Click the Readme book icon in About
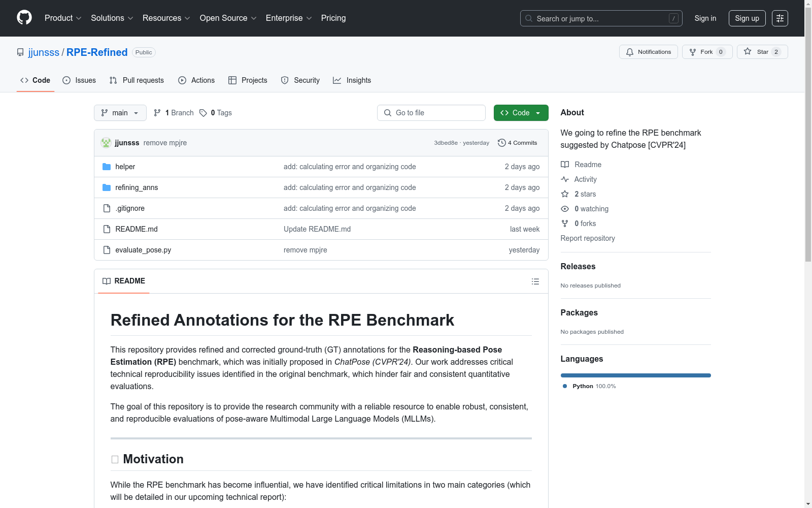The image size is (812, 508). tap(565, 165)
